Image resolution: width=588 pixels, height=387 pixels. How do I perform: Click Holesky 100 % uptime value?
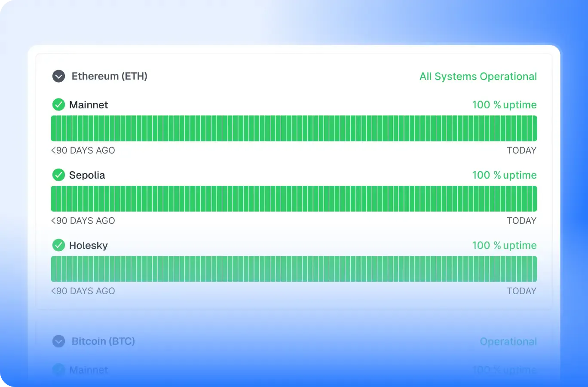(504, 246)
